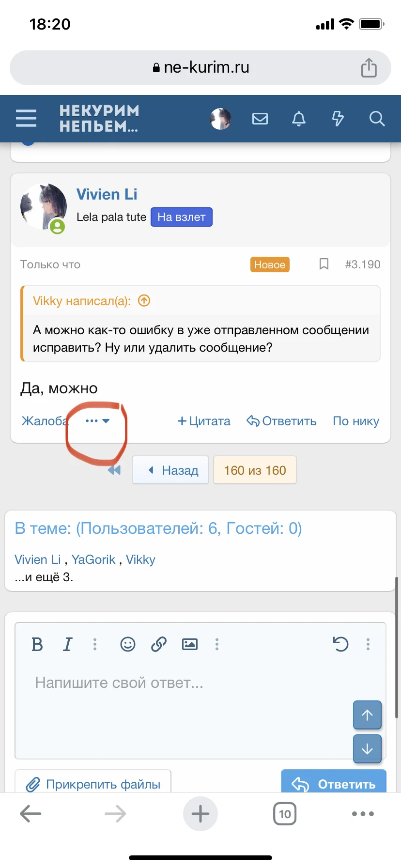Insert a link in the editor
Image resolution: width=401 pixels, height=868 pixels.
(x=159, y=644)
